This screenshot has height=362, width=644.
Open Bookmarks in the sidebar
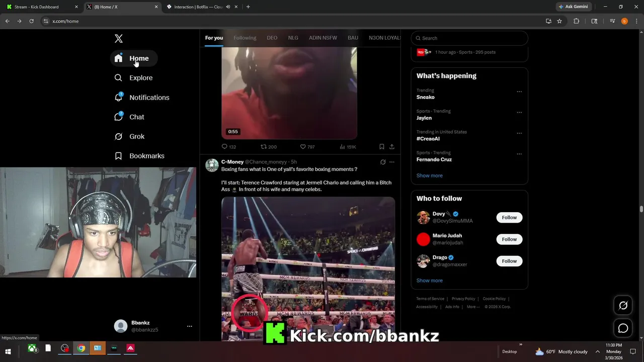click(139, 156)
